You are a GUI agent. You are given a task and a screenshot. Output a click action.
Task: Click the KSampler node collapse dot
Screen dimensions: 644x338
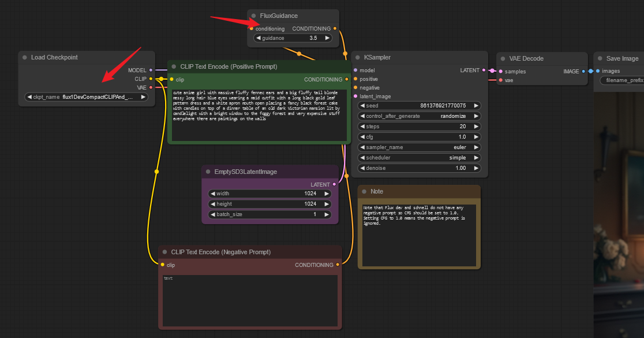pyautogui.click(x=358, y=58)
